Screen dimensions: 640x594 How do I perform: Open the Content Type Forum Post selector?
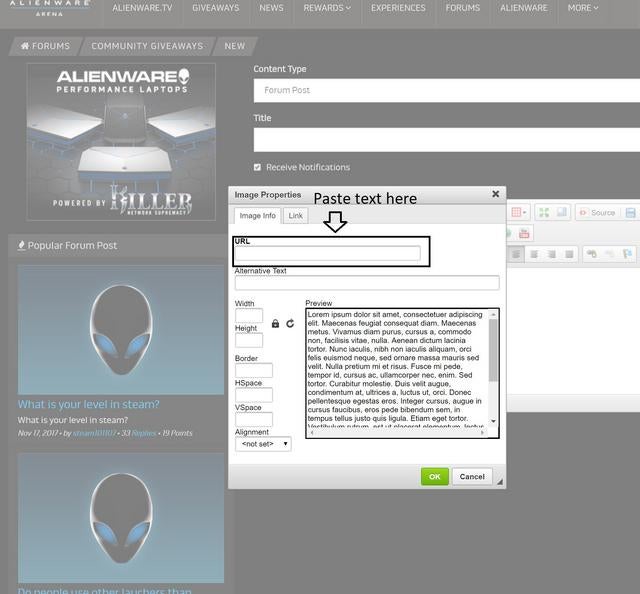(x=447, y=91)
